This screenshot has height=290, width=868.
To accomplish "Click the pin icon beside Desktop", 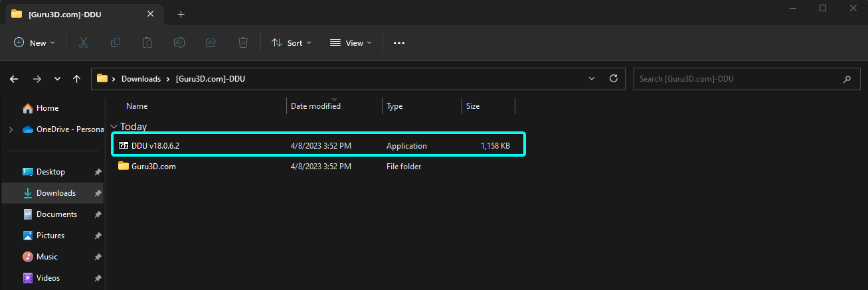I will pos(98,172).
